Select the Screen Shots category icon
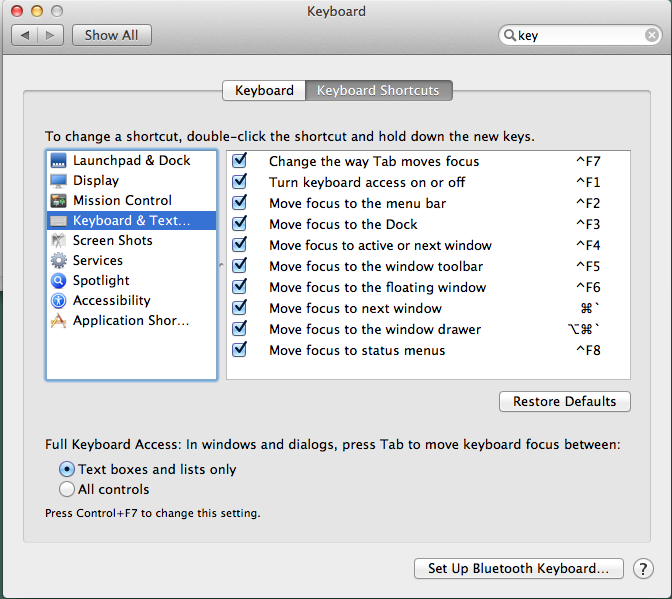672x599 pixels. click(x=58, y=241)
